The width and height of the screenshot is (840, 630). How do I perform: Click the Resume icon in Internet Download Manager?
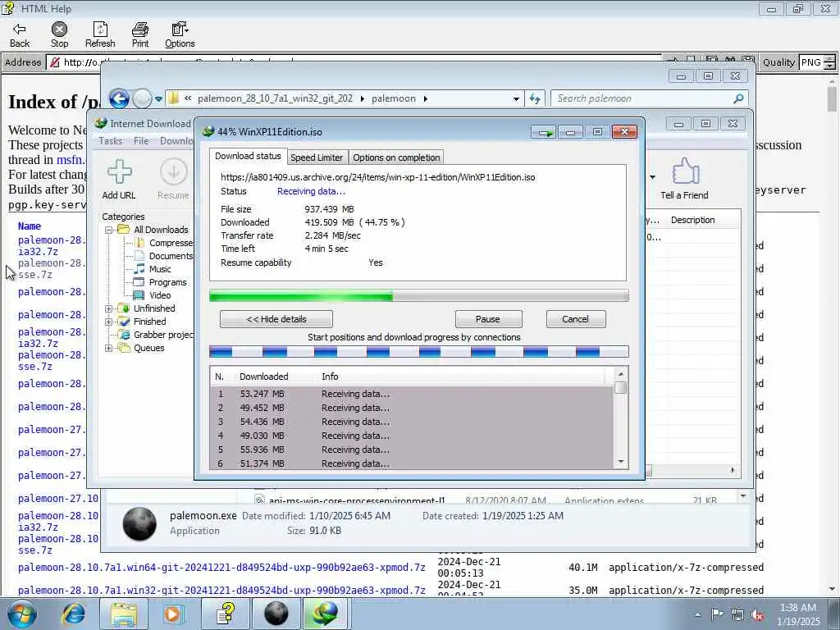tap(174, 172)
